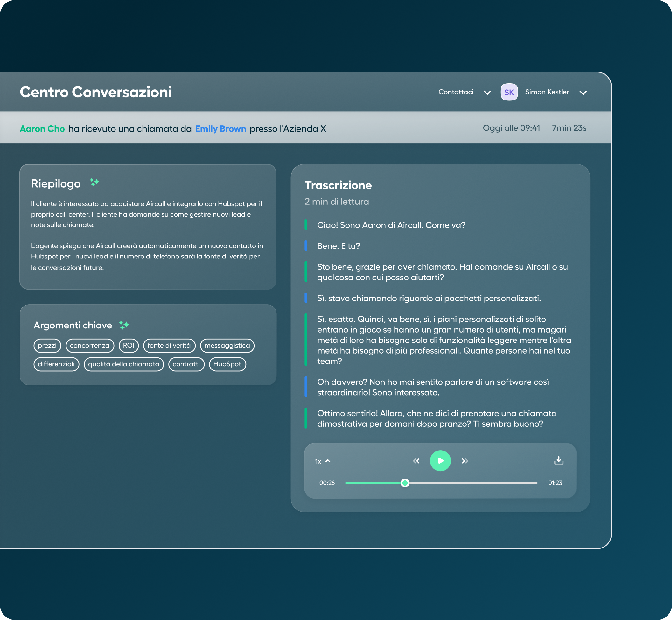This screenshot has width=672, height=620.
Task: Click the 01:23 total time label
Action: point(555,483)
